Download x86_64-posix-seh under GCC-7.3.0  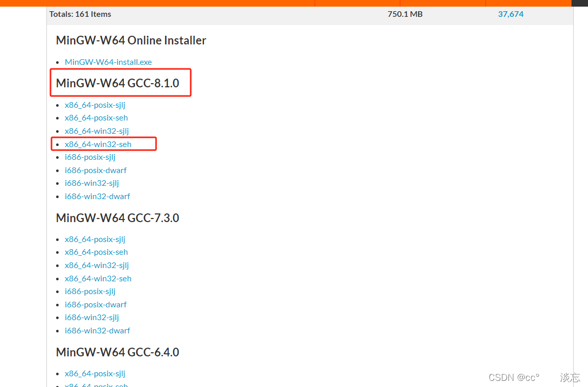[96, 252]
